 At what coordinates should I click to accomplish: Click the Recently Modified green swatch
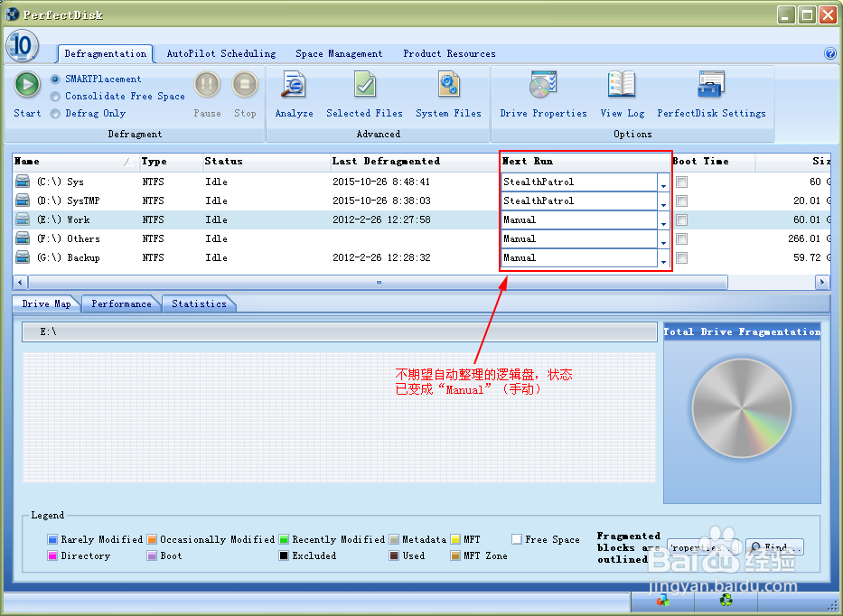[x=284, y=539]
